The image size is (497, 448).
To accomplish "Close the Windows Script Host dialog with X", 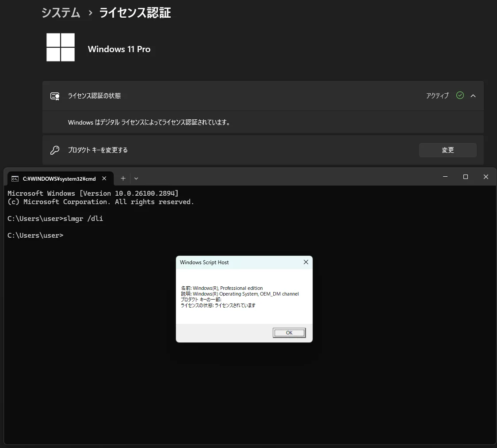I will point(306,262).
